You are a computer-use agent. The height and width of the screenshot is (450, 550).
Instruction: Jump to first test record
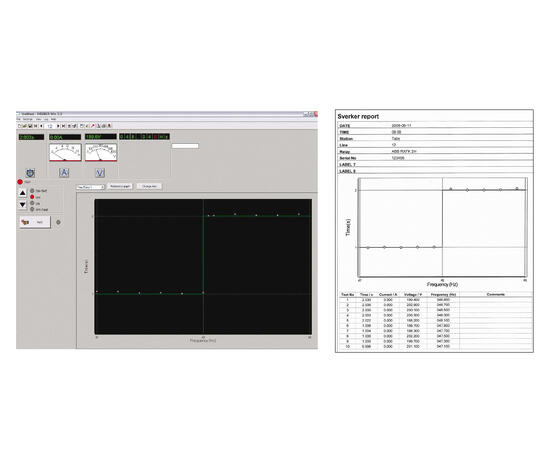point(35,126)
